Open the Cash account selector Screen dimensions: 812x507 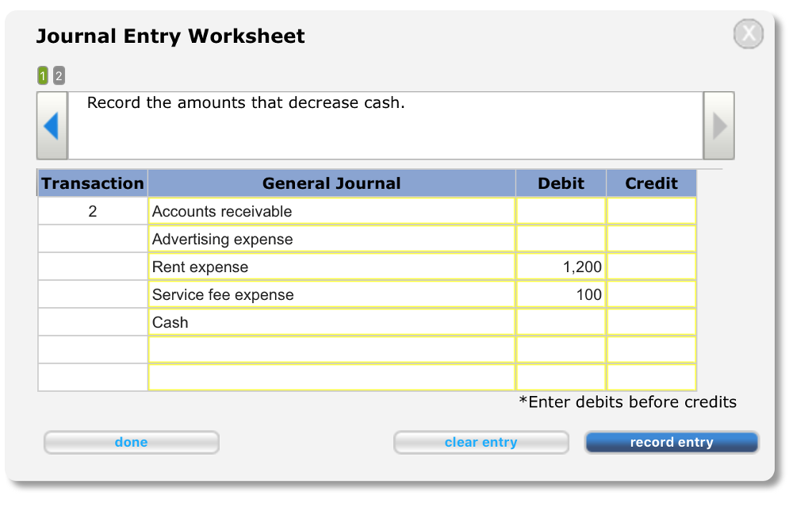(331, 322)
